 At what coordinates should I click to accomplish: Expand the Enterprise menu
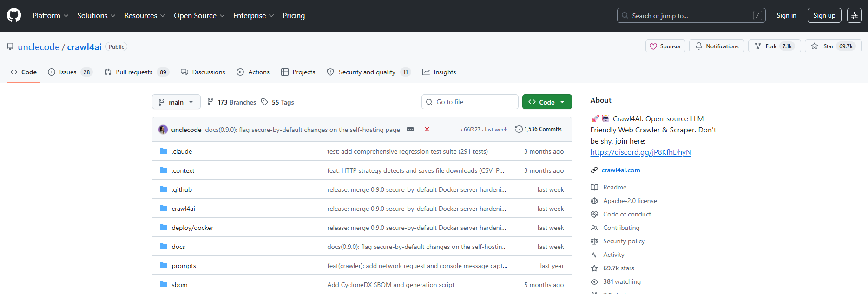tap(253, 15)
